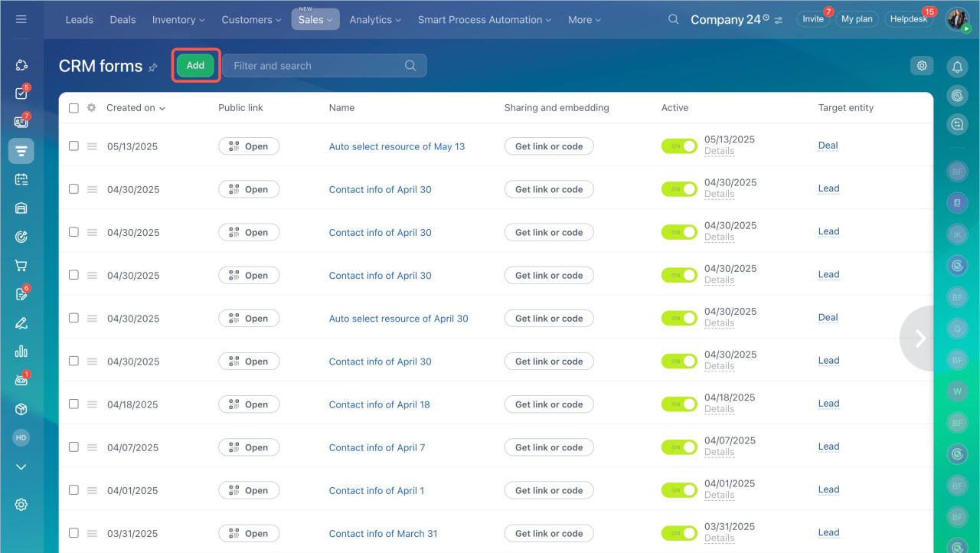Viewport: 980px width, 553px height.
Task: Open the Deals menu item
Action: (122, 20)
